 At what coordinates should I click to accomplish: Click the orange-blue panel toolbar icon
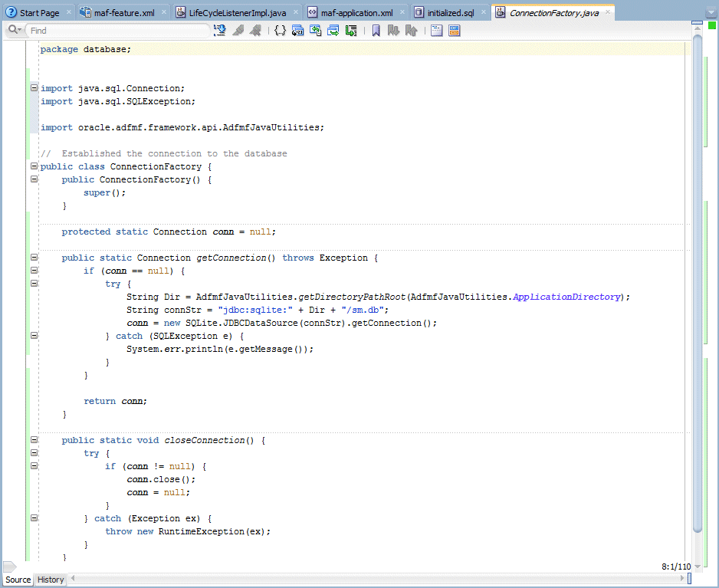tap(455, 30)
